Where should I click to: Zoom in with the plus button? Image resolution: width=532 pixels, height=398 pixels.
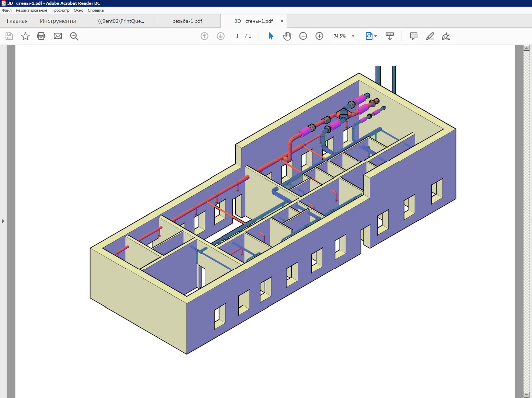319,36
